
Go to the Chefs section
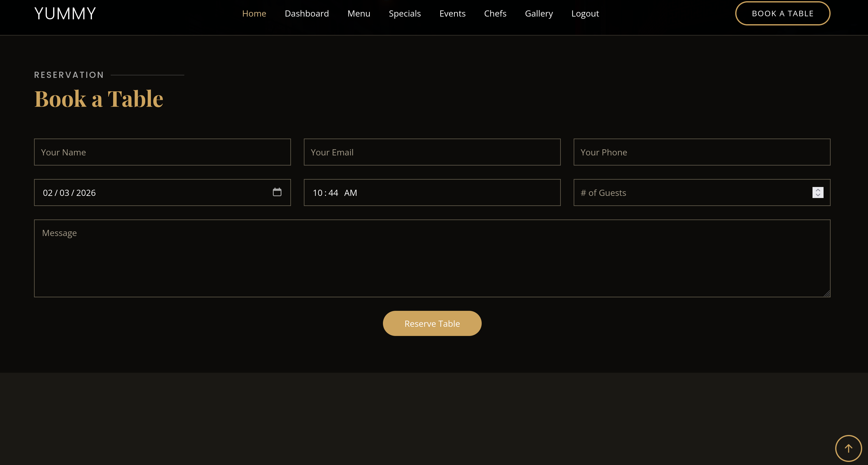[x=495, y=13]
